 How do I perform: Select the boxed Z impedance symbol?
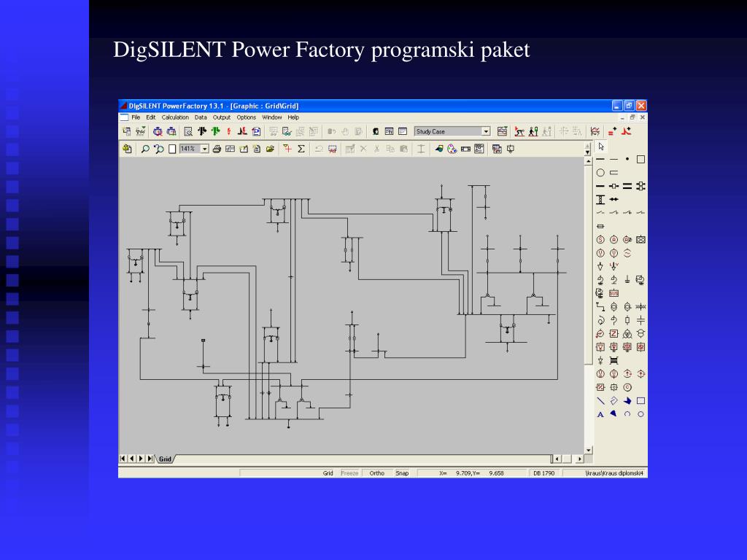point(614,333)
